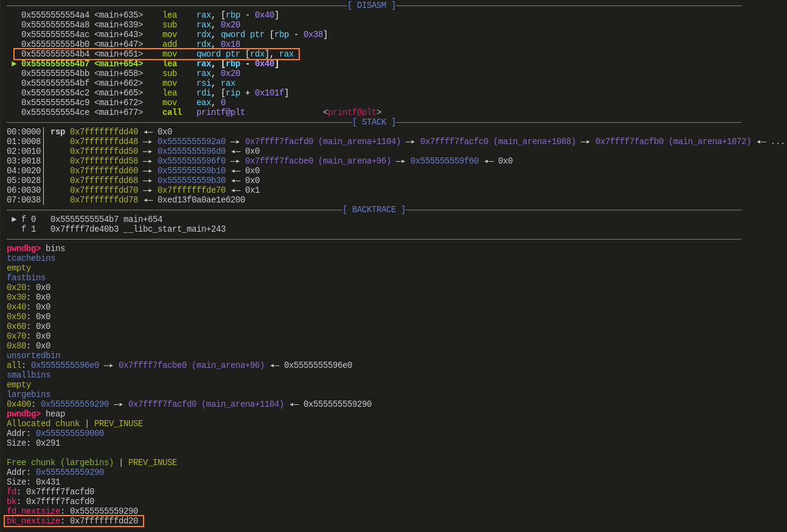This screenshot has height=532, width=787.
Task: Click the rsp register label in the stack
Action: tap(58, 132)
